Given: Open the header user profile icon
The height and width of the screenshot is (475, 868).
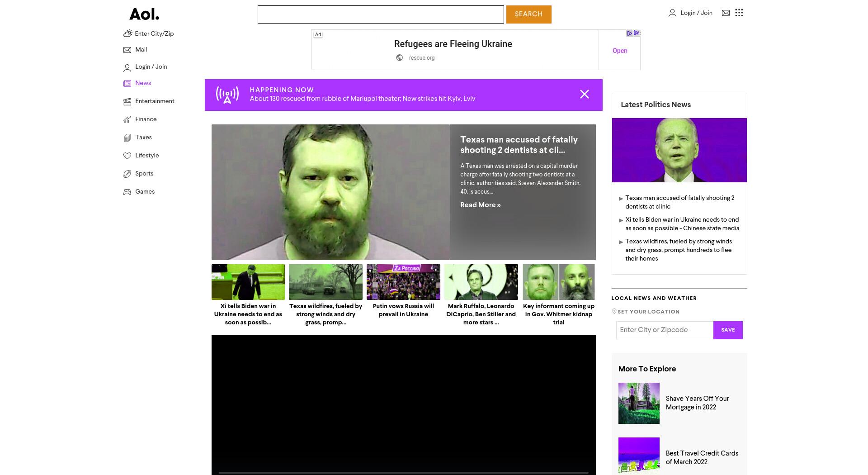Looking at the screenshot, I should click(672, 13).
